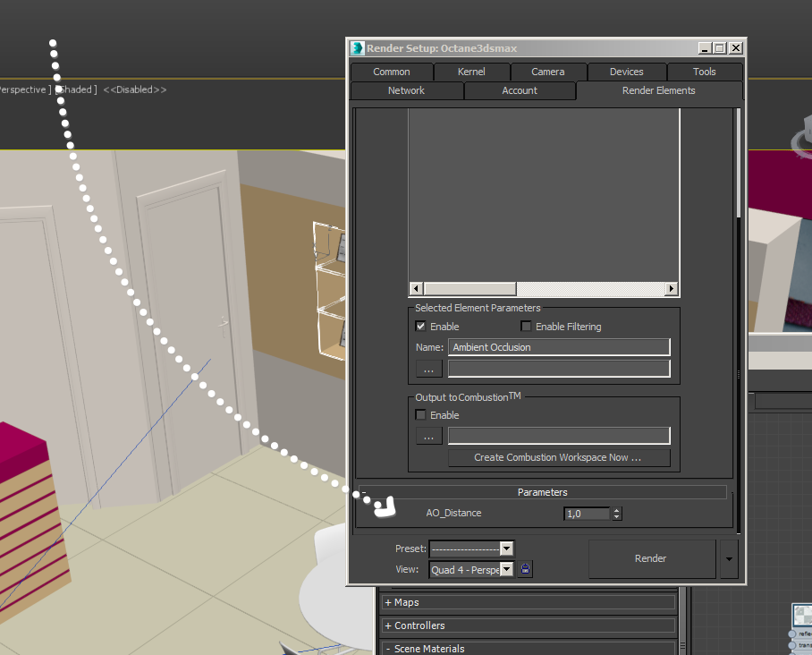Increase AO_Distance with spinner up arrow
Screen dimensions: 812x655
coord(616,510)
